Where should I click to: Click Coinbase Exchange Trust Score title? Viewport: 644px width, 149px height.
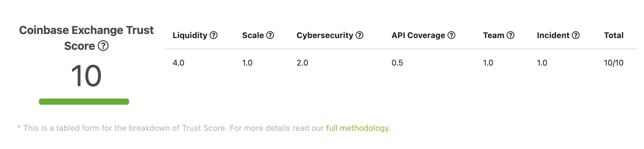(x=86, y=30)
